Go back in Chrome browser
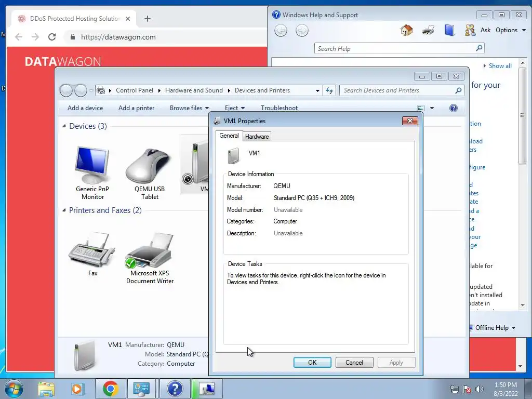The image size is (532, 399). click(19, 37)
